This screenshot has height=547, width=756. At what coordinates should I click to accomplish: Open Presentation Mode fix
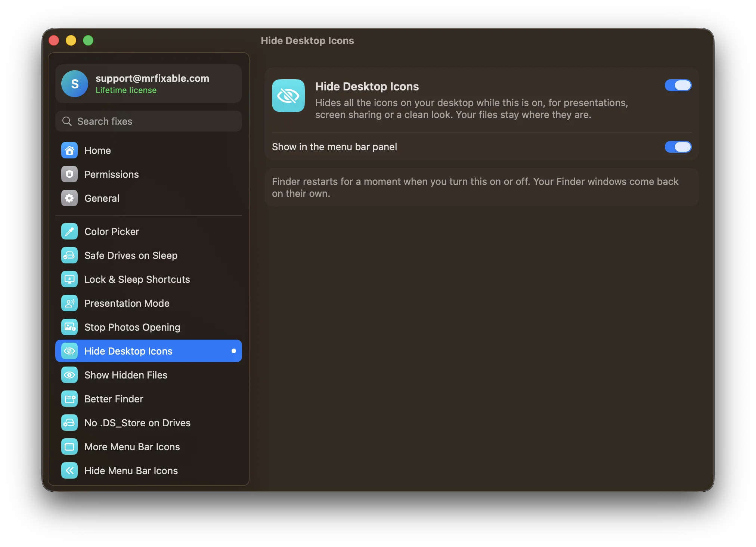149,303
